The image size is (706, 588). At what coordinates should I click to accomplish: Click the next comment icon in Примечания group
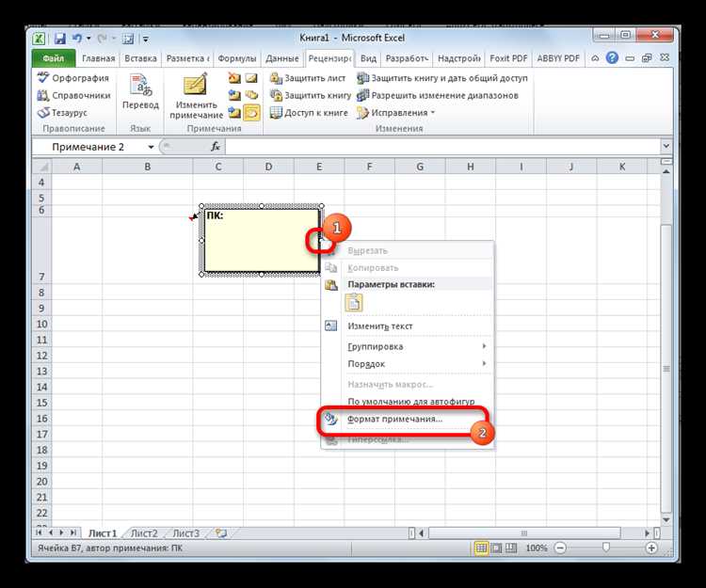[234, 112]
